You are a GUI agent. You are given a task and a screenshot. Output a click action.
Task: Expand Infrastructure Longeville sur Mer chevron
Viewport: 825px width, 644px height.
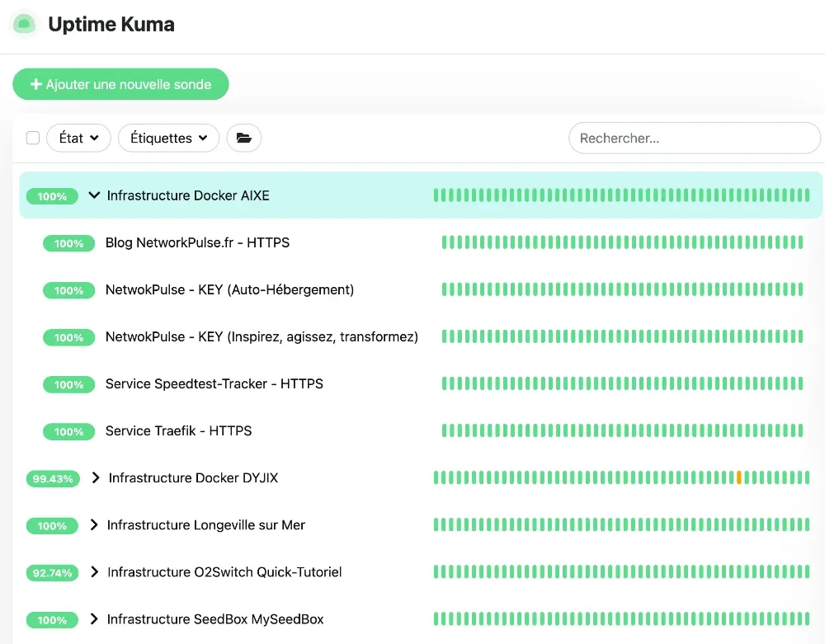[x=94, y=524]
